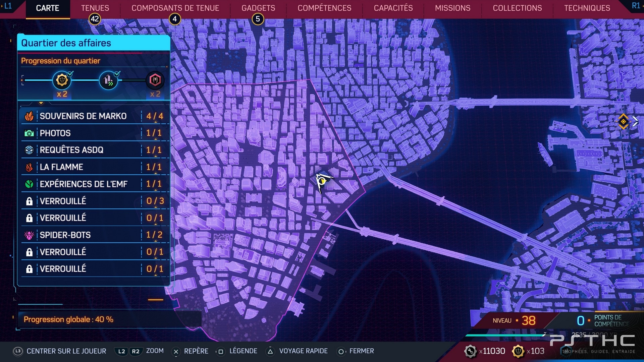Click the cross button icon for Repère
The width and height of the screenshot is (644, 362).
pyautogui.click(x=176, y=351)
